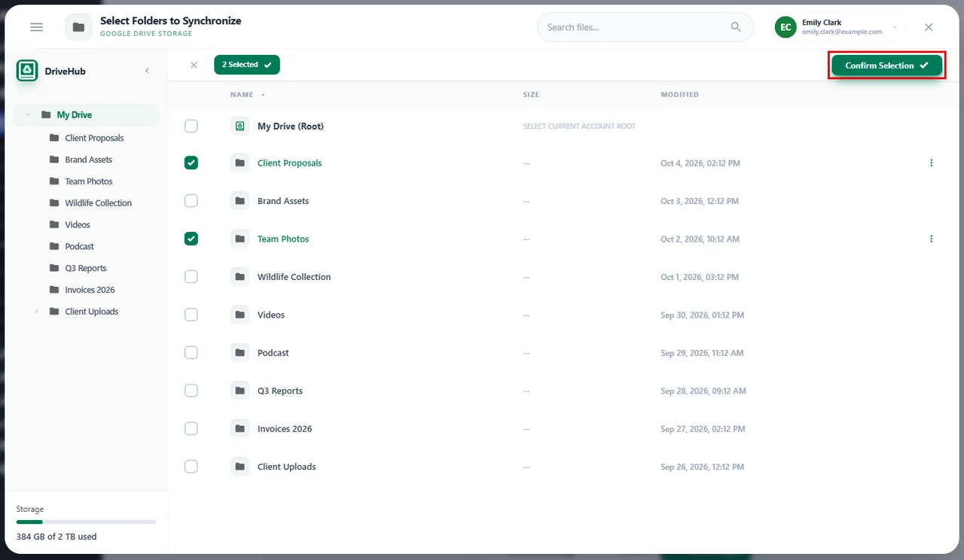The width and height of the screenshot is (964, 560).
Task: Click the Confirm Selection button
Action: [x=887, y=65]
